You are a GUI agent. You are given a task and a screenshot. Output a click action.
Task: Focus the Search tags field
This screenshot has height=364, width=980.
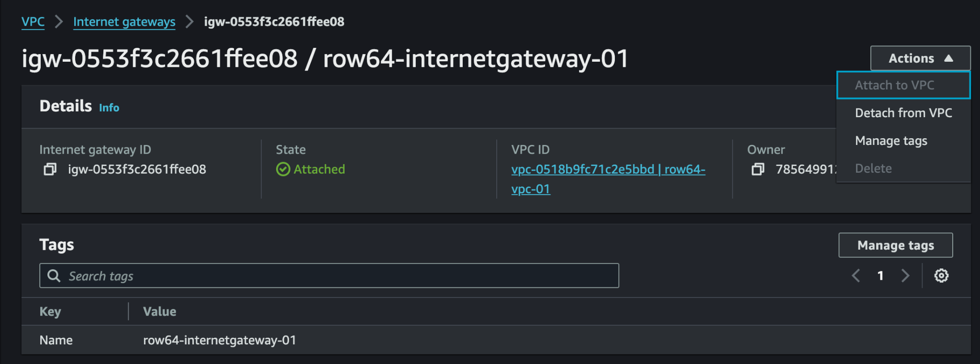[x=329, y=276]
